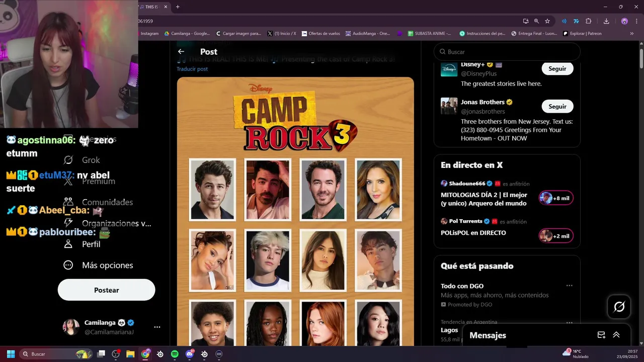Close the THIS IS browser tab
The height and width of the screenshot is (362, 644).
167,7
